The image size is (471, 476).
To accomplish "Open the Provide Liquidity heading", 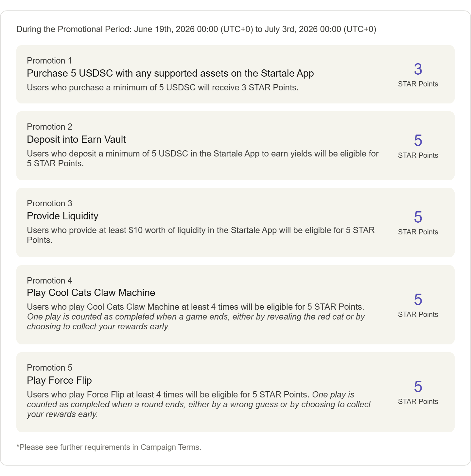I will click(x=62, y=216).
